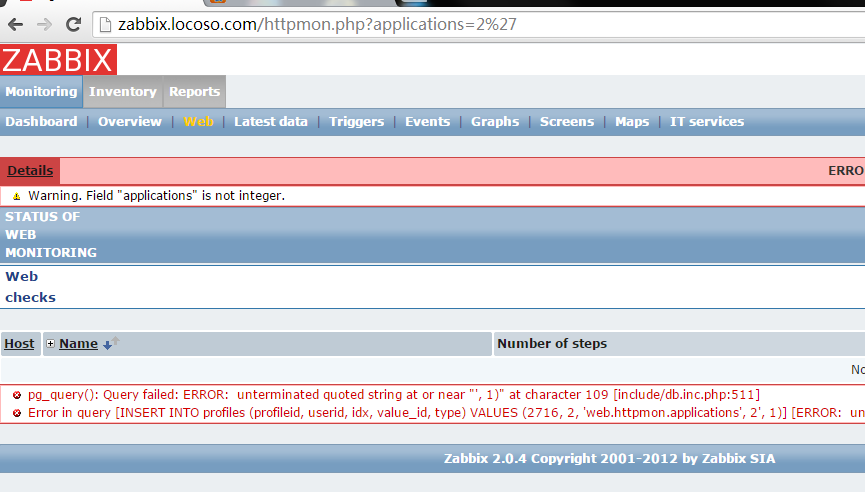
Task: Go to Dashboard submenu
Action: coord(41,121)
